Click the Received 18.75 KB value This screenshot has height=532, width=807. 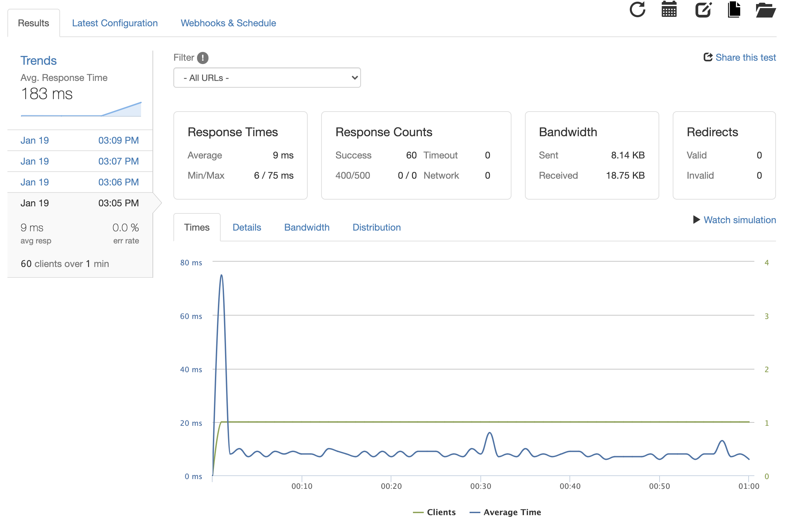(x=625, y=175)
